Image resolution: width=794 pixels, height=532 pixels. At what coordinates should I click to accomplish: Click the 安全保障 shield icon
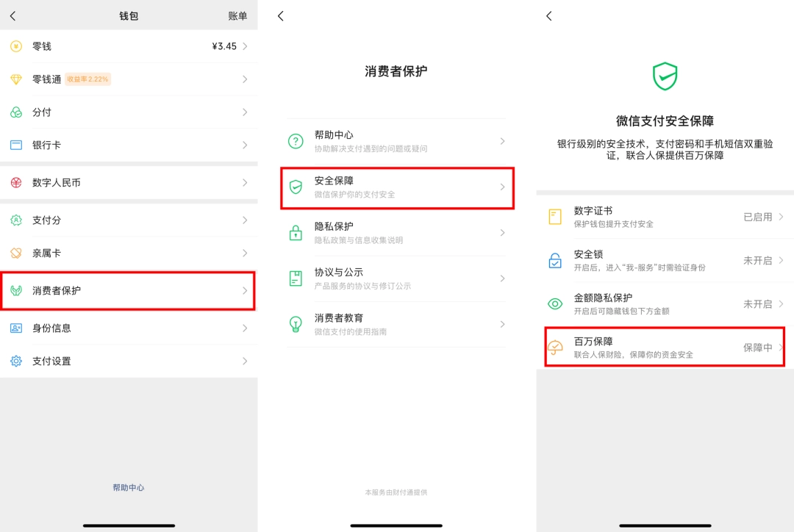(x=296, y=187)
